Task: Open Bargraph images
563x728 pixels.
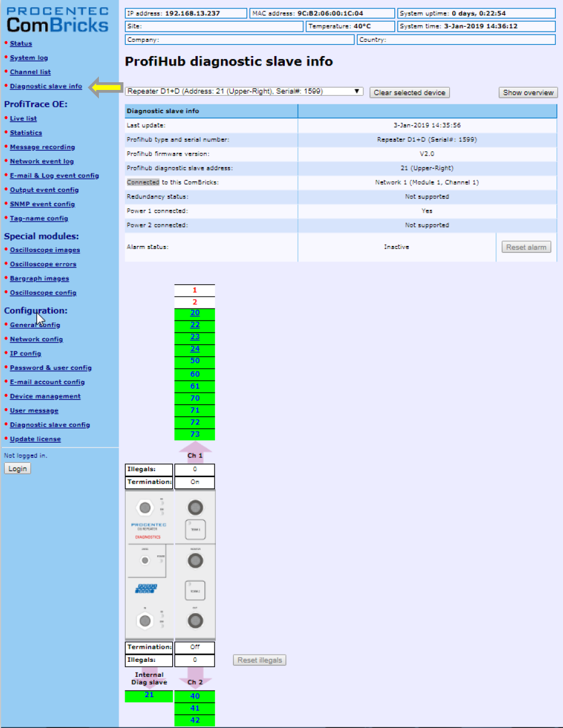Action: 39,279
